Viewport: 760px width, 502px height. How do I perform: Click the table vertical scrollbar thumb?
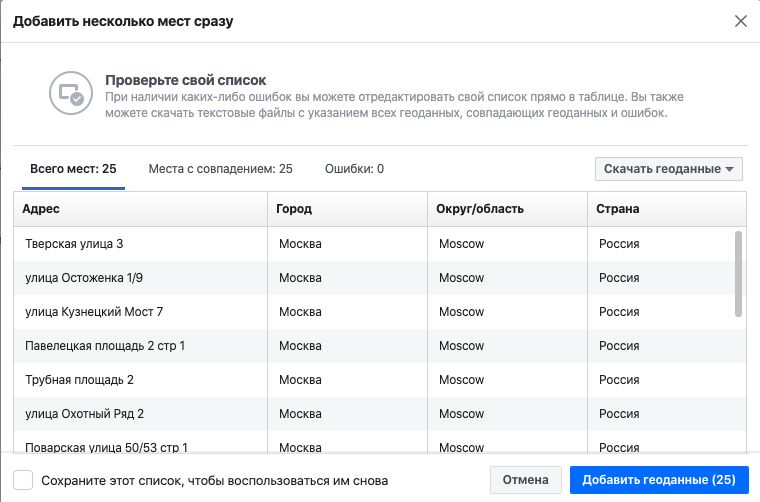[x=738, y=274]
